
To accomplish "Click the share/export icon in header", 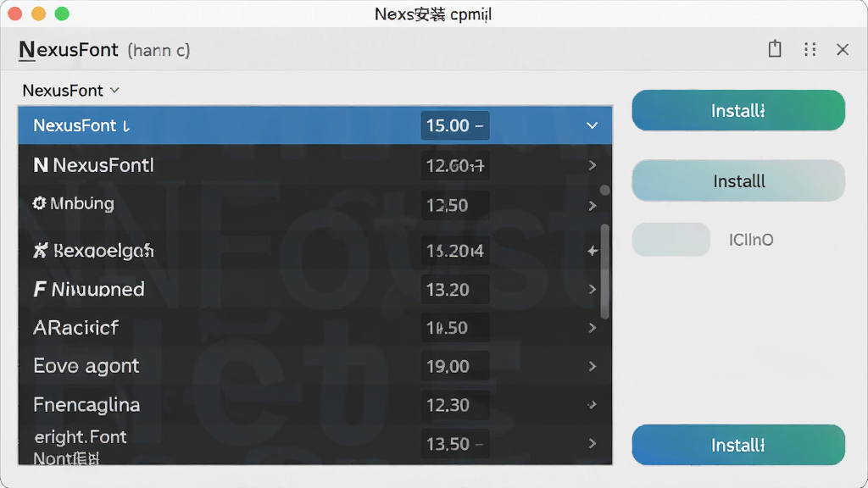I will coord(775,48).
